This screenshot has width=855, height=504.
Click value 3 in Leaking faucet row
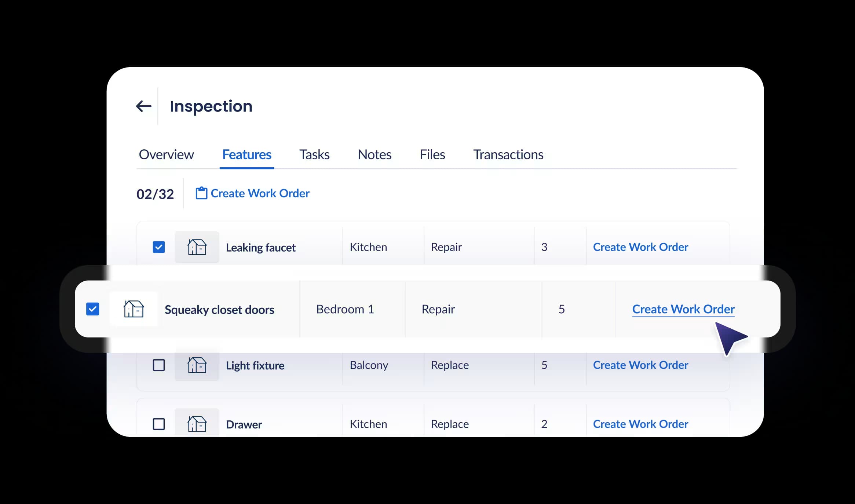coord(544,247)
